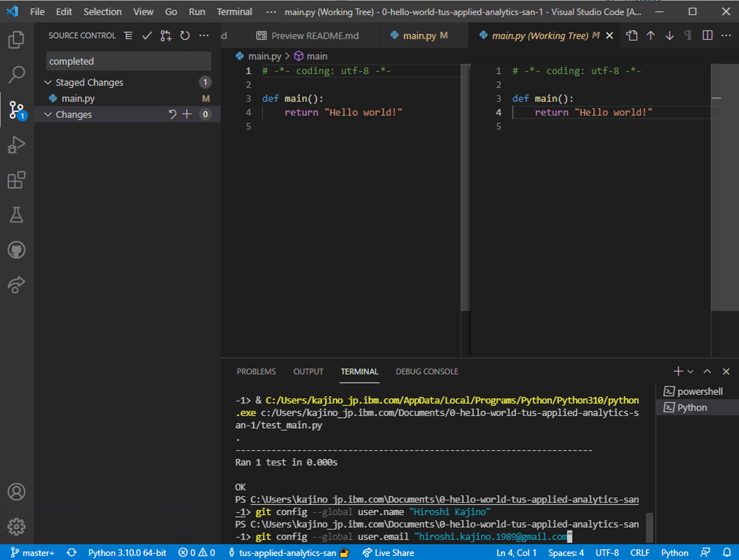Open branch picker via master+ in status bar
Image resolution: width=739 pixels, height=560 pixels.
point(33,552)
